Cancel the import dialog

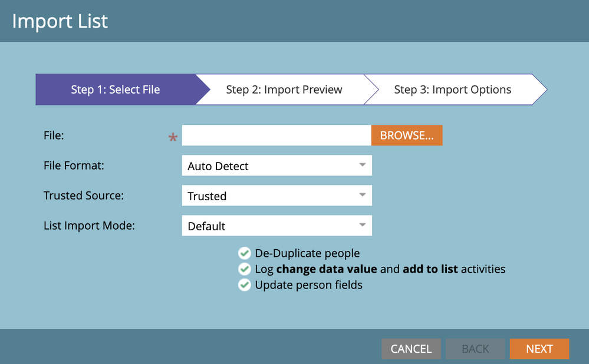(411, 349)
